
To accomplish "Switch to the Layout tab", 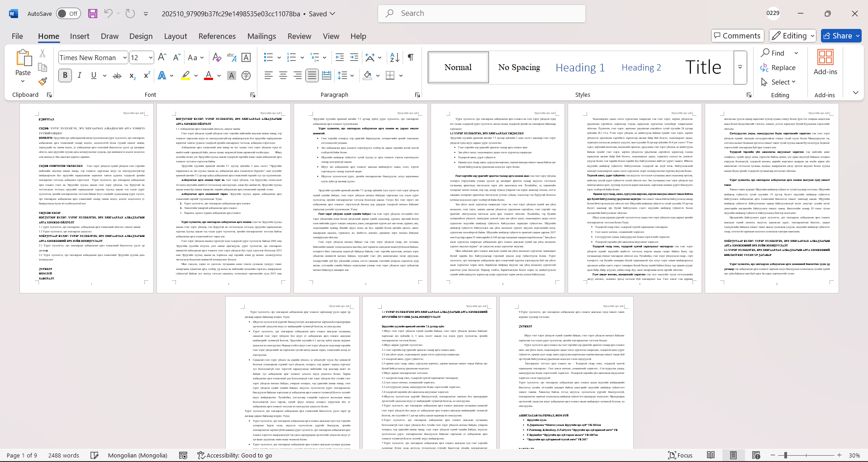I will (x=175, y=36).
